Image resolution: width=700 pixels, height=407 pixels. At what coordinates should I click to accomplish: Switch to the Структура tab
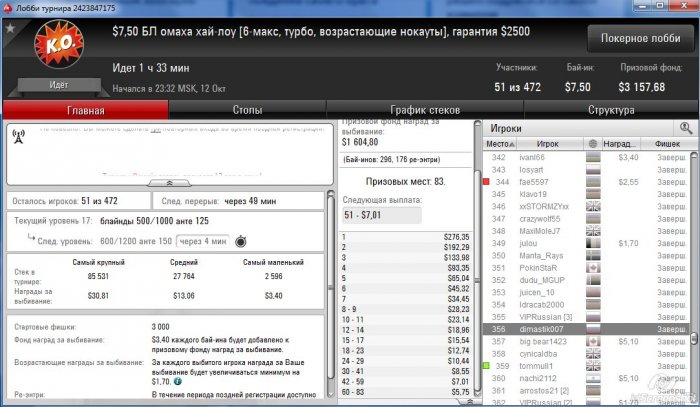611,110
